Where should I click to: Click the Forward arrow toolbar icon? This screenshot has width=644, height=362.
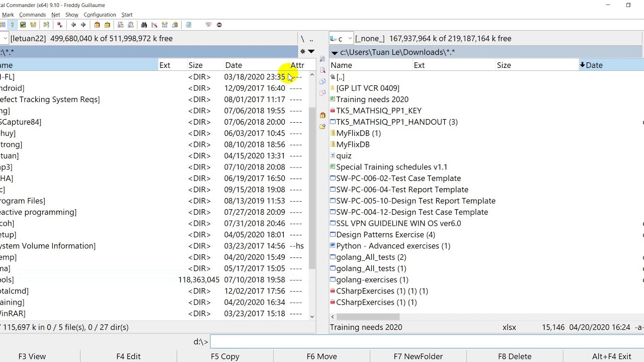[83, 25]
